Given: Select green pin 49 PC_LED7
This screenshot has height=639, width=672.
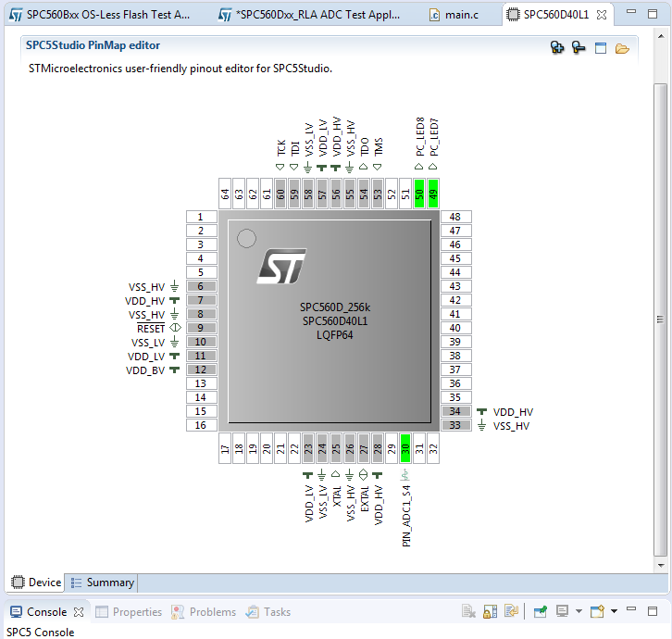Looking at the screenshot, I should pos(433,194).
